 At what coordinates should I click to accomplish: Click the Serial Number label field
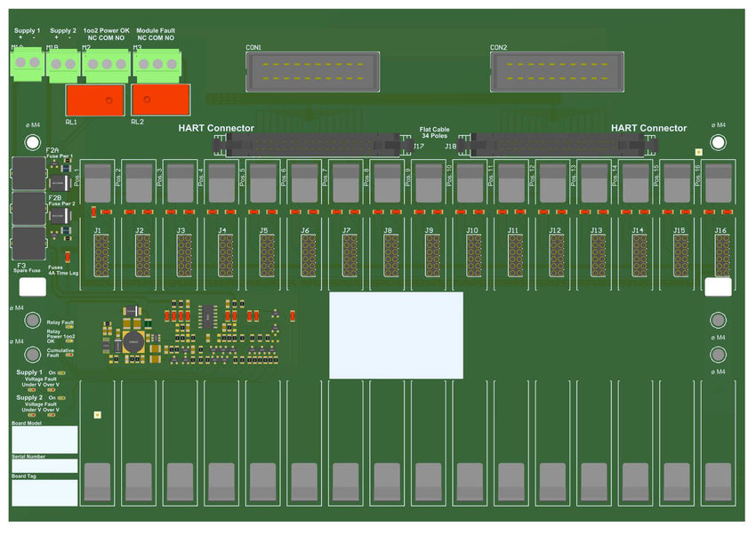[44, 466]
